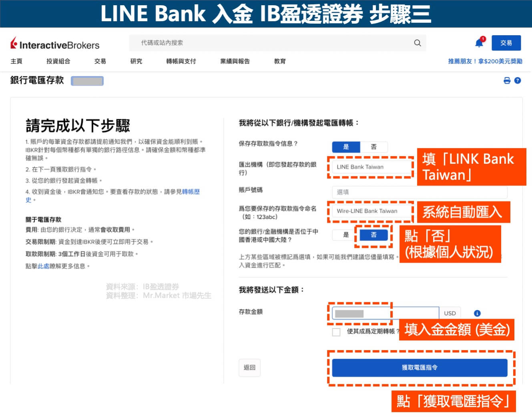The width and height of the screenshot is (532, 419).
Task: Click the 我將發送以下金額 heading
Action: 271,290
